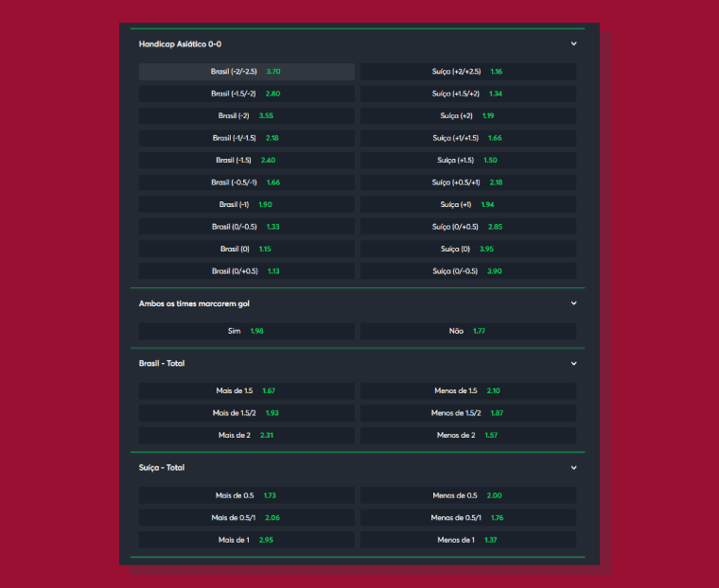This screenshot has width=719, height=588.
Task: Collapse Ambos os times marcarem gol section
Action: [573, 303]
